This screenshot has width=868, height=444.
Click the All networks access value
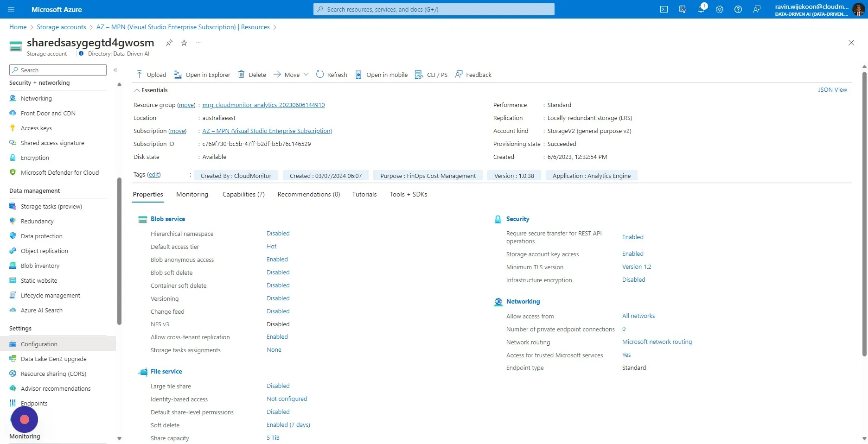(x=638, y=316)
